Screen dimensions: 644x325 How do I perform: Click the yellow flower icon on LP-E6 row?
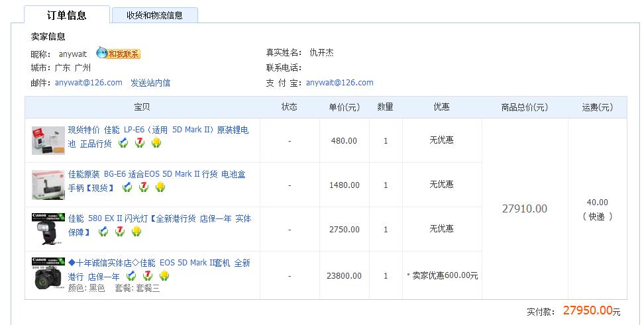(x=156, y=143)
